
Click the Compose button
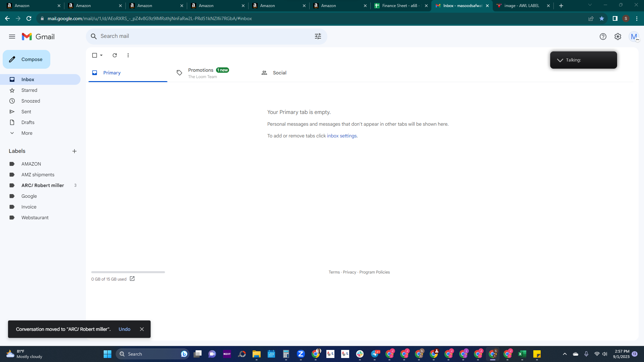coord(26,59)
